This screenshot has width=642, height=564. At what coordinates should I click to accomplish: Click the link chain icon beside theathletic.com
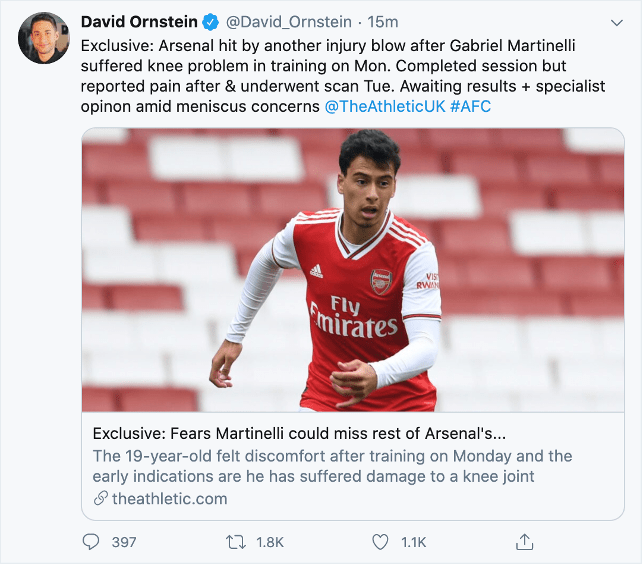(100, 498)
